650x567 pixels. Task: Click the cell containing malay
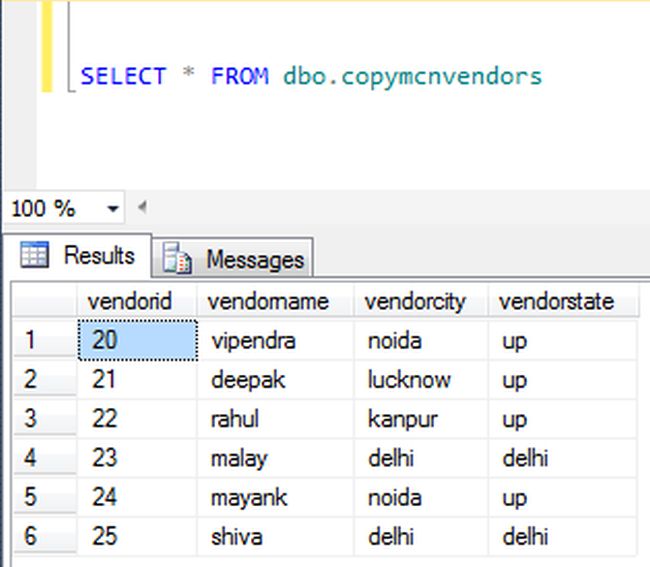coord(276,458)
